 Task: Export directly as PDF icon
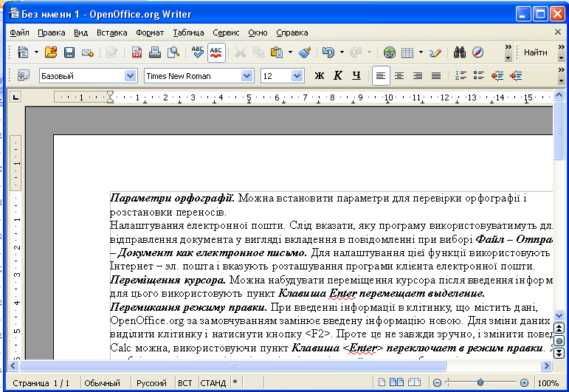pos(137,52)
